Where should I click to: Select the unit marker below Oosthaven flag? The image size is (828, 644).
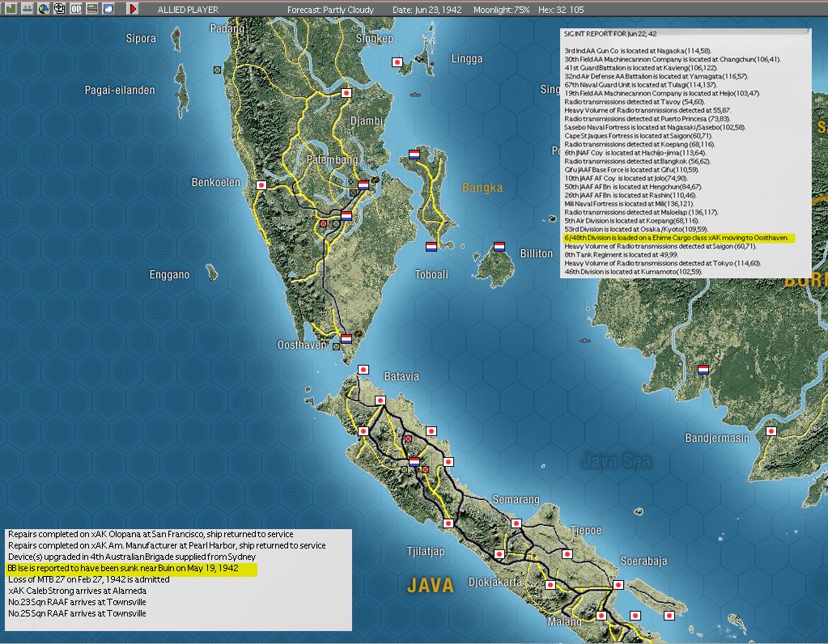[337, 347]
